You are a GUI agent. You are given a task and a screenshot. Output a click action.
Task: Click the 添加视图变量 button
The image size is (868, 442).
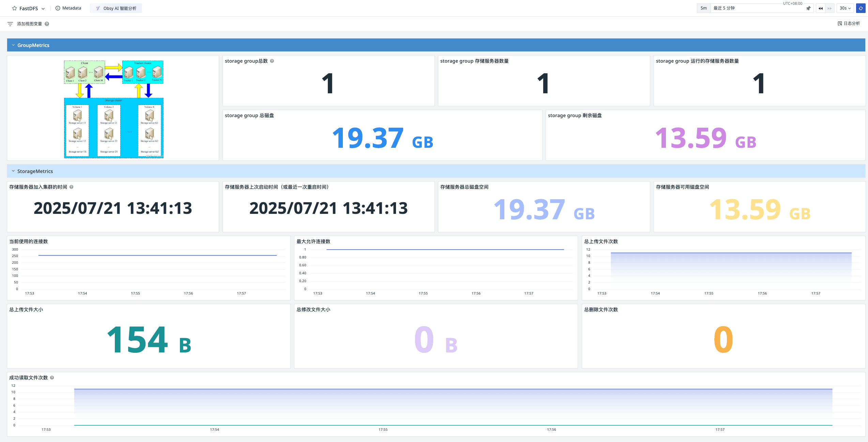point(29,24)
